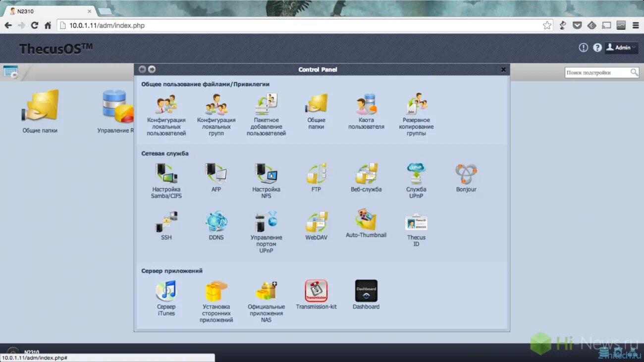644x362 pixels.
Task: Click the help question mark icon
Action: (x=597, y=48)
